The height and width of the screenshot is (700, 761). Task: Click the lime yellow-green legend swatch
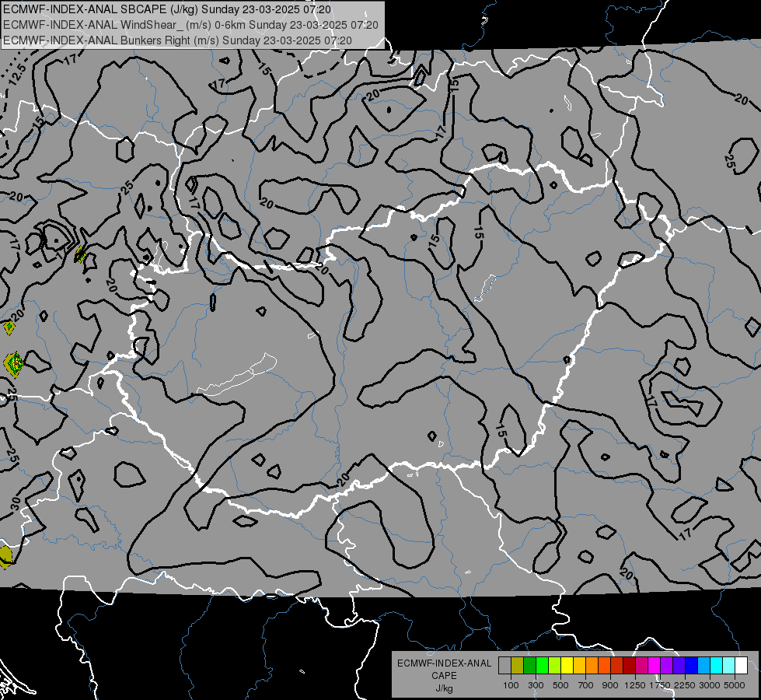pyautogui.click(x=554, y=666)
